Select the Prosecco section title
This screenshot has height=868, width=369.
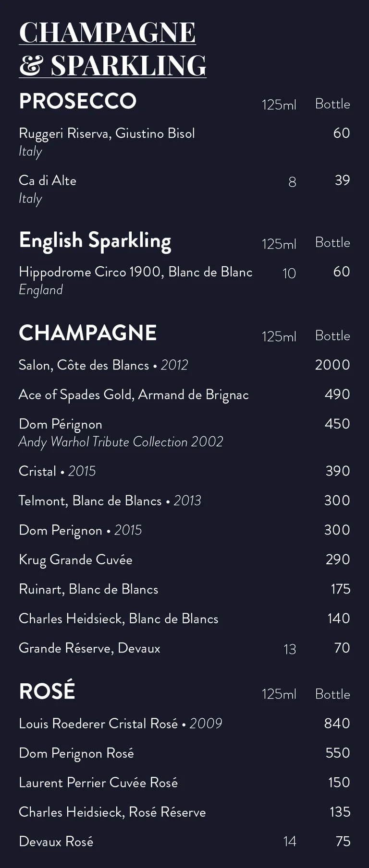(x=78, y=101)
